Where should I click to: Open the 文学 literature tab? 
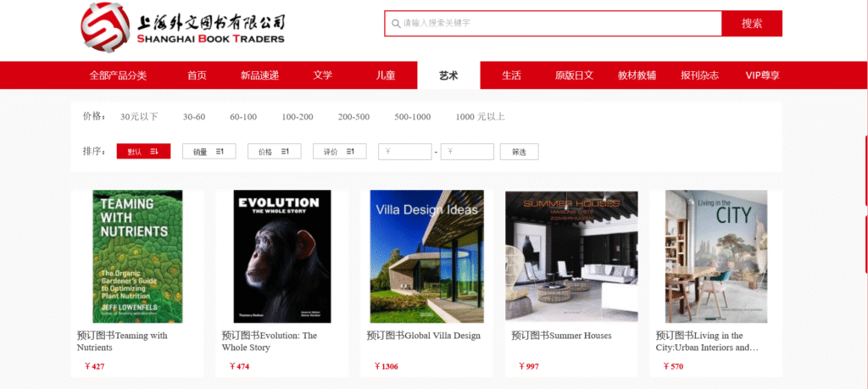323,75
